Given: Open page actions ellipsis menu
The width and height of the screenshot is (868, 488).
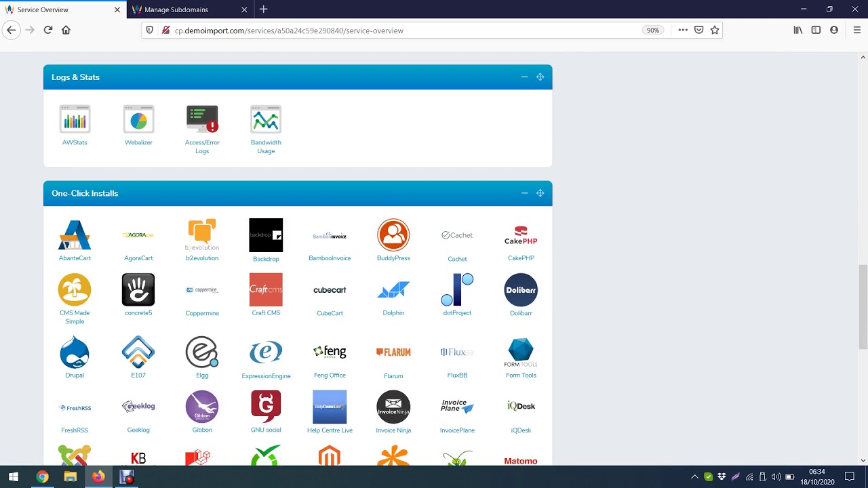Looking at the screenshot, I should click(683, 30).
